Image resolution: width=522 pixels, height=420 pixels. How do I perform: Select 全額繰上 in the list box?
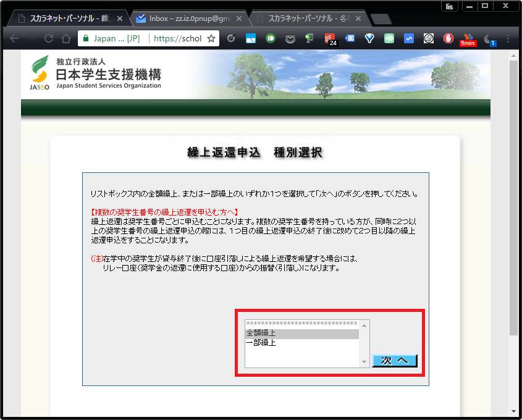[x=301, y=333]
